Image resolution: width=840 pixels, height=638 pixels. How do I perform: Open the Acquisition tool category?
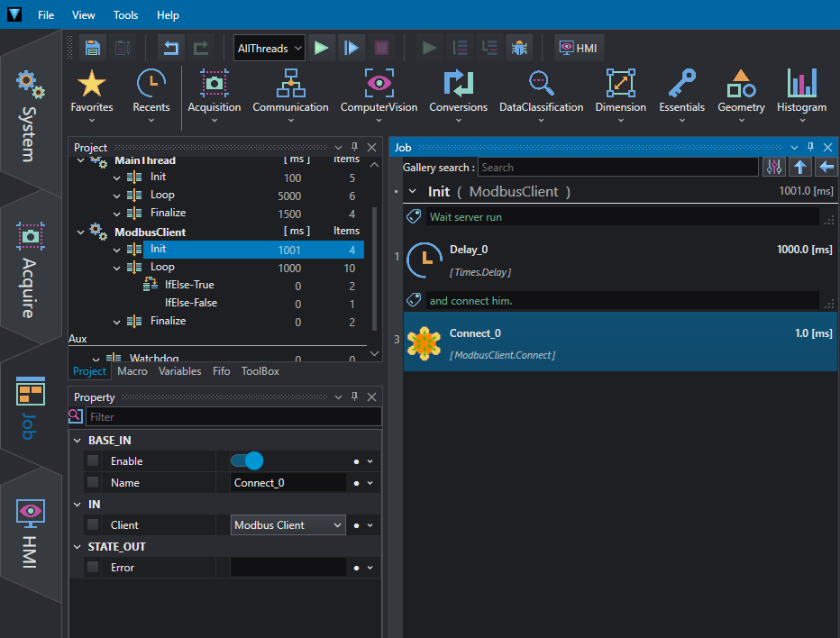point(215,96)
